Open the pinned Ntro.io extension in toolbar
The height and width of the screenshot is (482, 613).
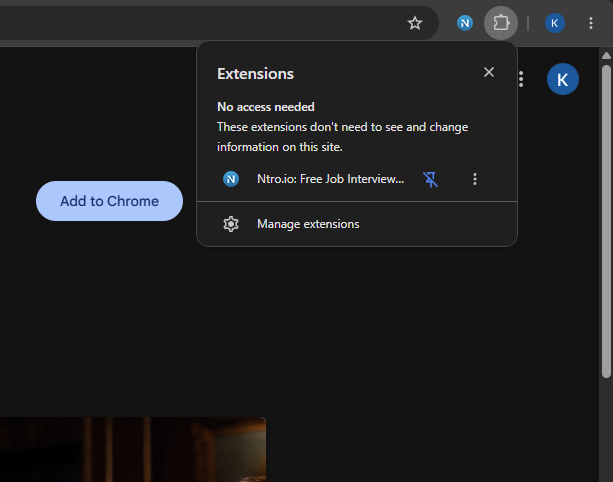(x=464, y=23)
